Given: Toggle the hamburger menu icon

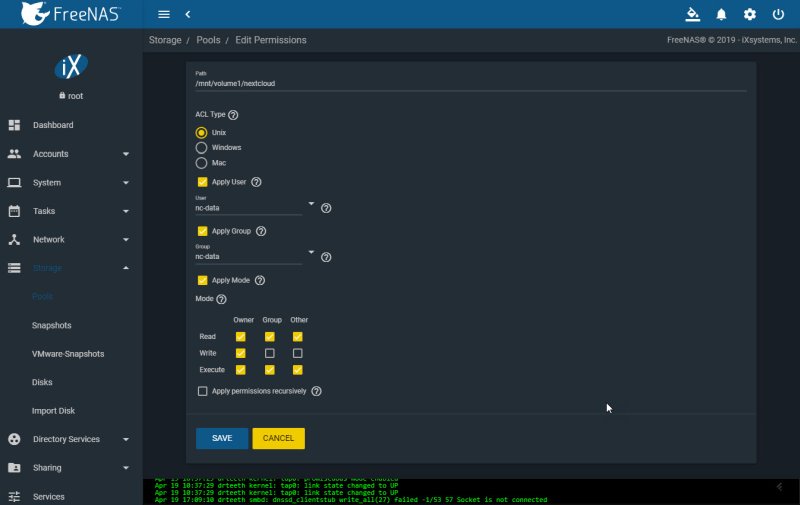Looking at the screenshot, I should [164, 14].
